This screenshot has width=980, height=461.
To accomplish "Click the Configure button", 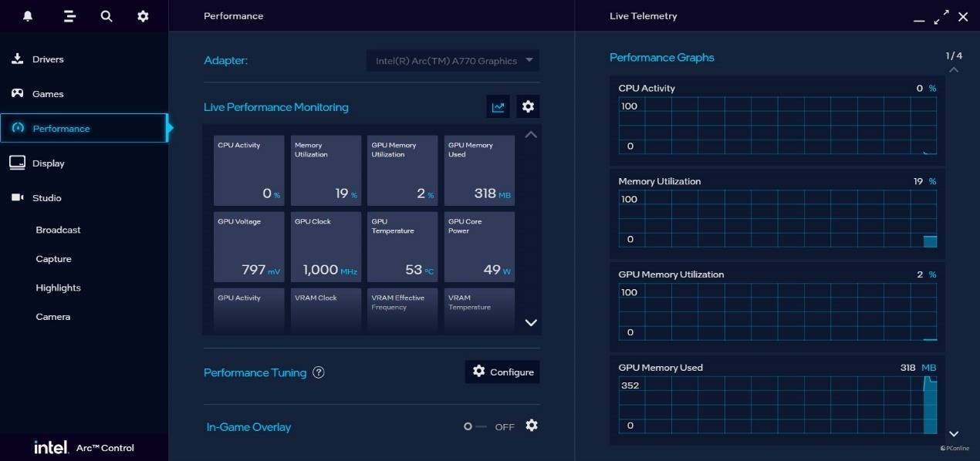I will point(502,372).
